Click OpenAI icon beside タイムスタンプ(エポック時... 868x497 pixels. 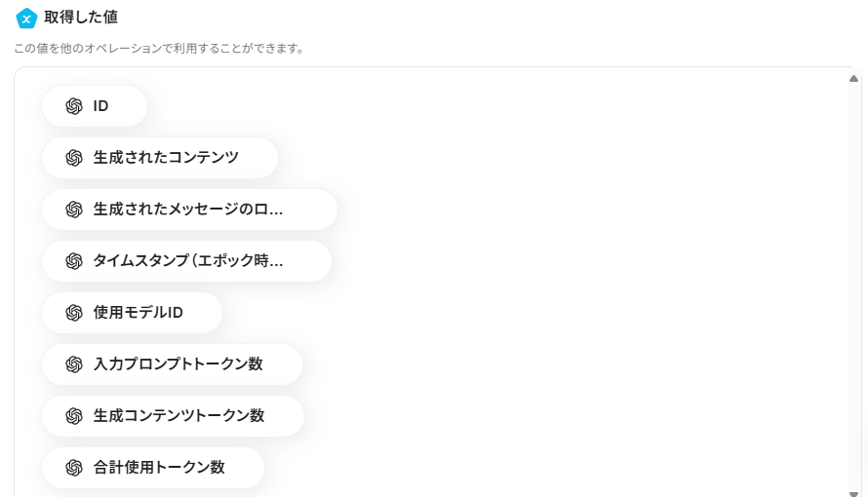(74, 261)
